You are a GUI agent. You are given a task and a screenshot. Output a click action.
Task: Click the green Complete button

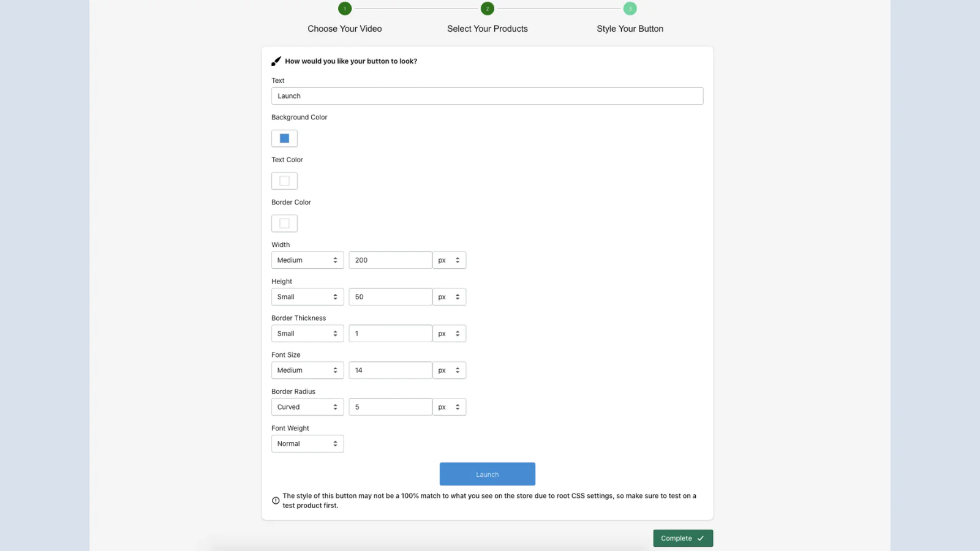tap(682, 538)
